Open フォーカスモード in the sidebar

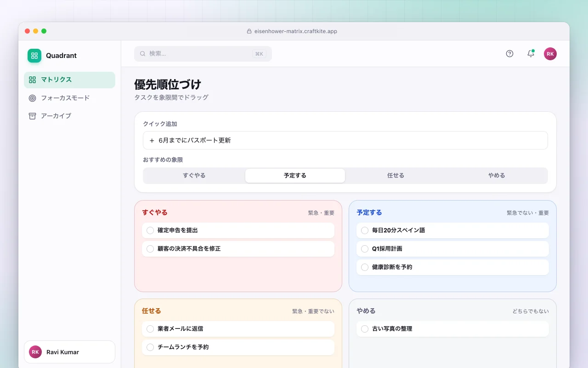click(69, 98)
